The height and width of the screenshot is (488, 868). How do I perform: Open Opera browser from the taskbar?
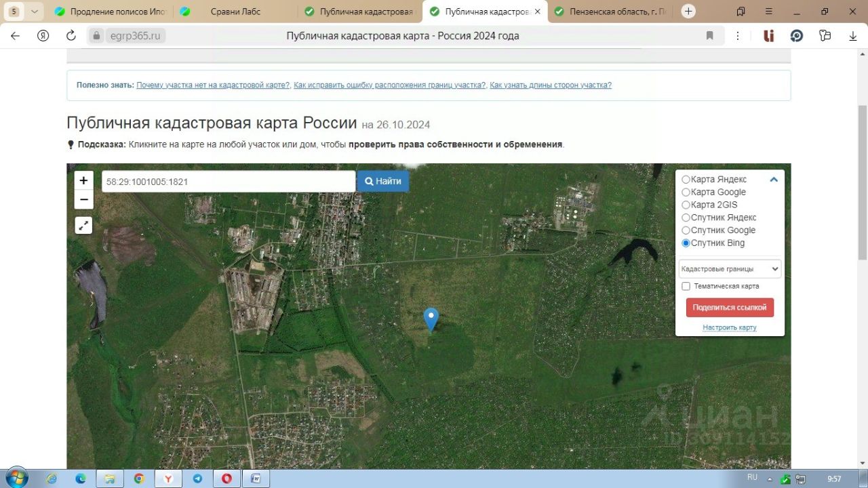[226, 479]
